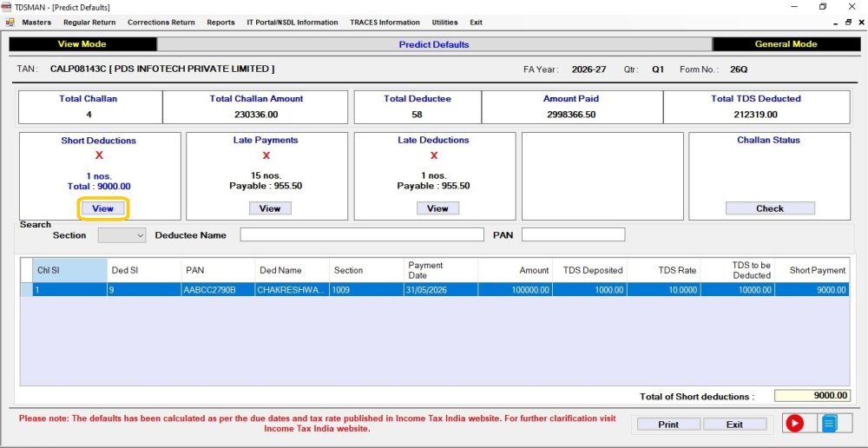
Task: Click TAN text CALP08143C
Action: (x=77, y=69)
